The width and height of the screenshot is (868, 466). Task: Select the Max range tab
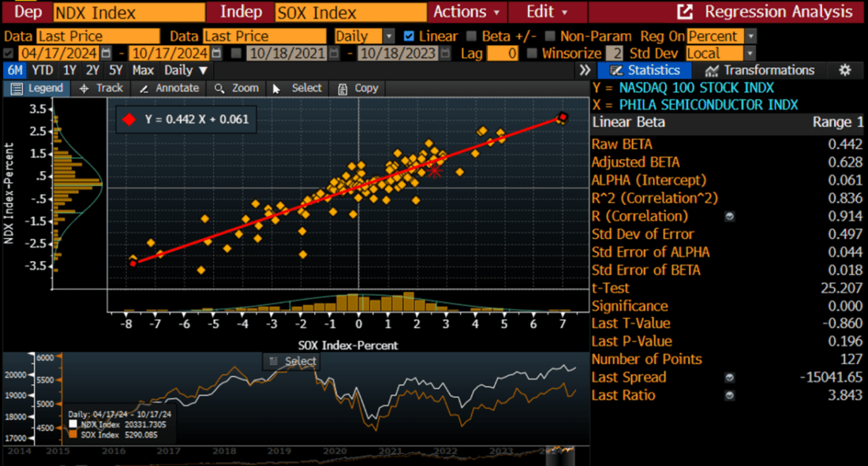tap(143, 70)
